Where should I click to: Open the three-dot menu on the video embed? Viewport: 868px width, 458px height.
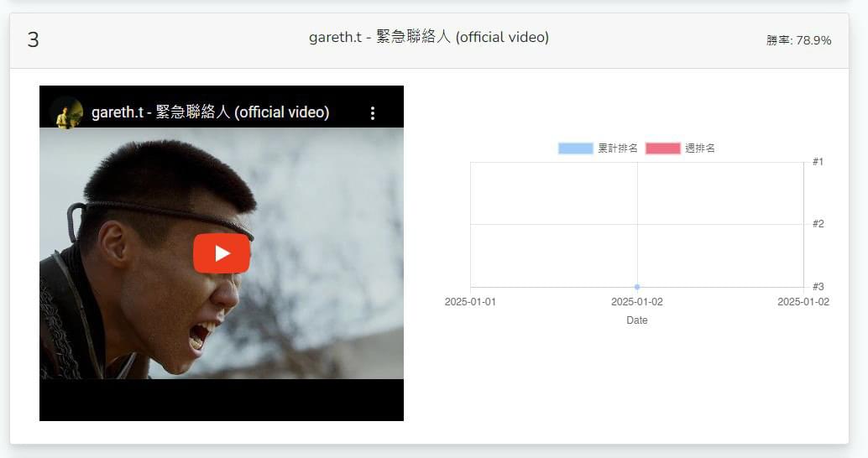[x=373, y=113]
